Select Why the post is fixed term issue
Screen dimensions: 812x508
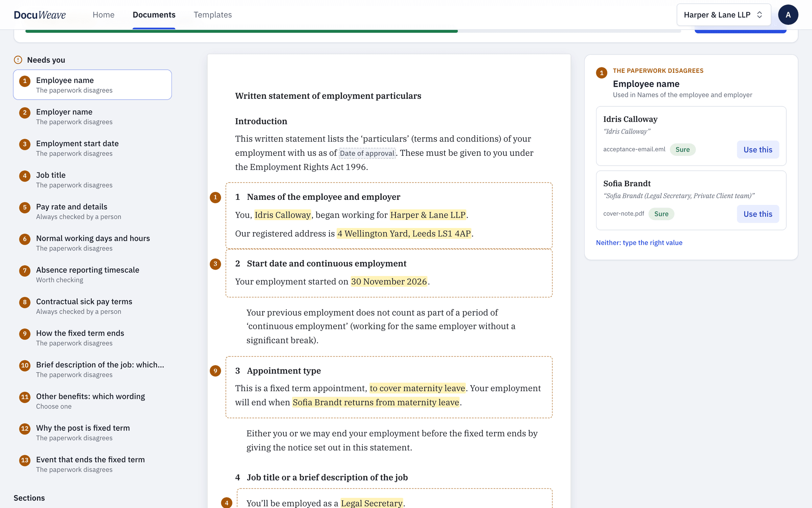92,432
